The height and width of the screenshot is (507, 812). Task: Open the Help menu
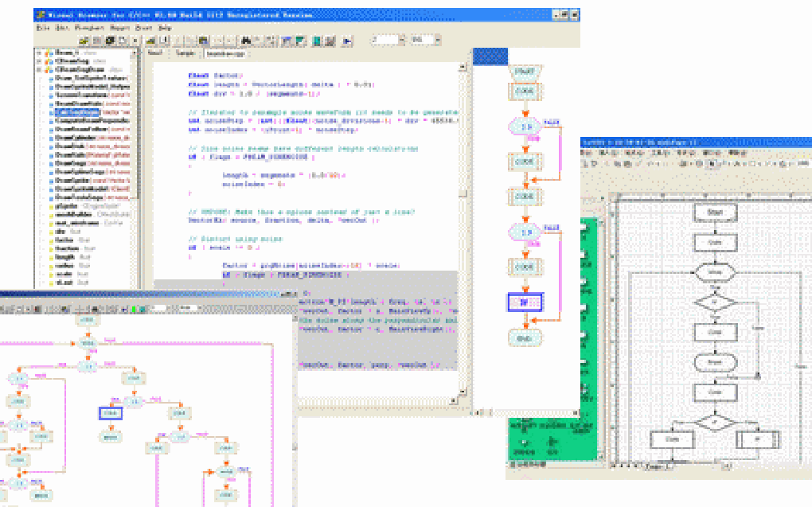pyautogui.click(x=166, y=27)
